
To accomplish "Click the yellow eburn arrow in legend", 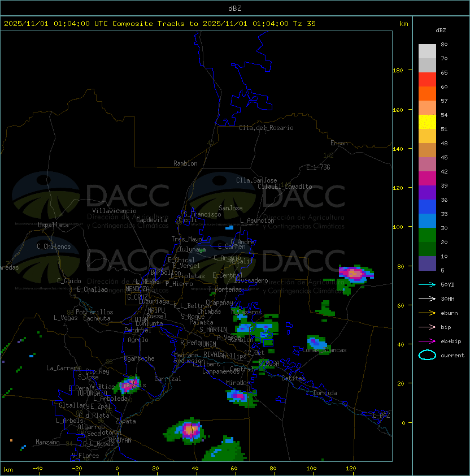I will (x=427, y=313).
